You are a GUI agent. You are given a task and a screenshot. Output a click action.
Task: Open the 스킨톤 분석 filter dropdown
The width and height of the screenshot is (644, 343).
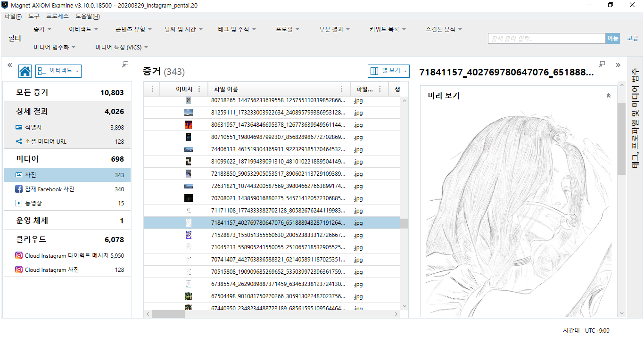(444, 29)
